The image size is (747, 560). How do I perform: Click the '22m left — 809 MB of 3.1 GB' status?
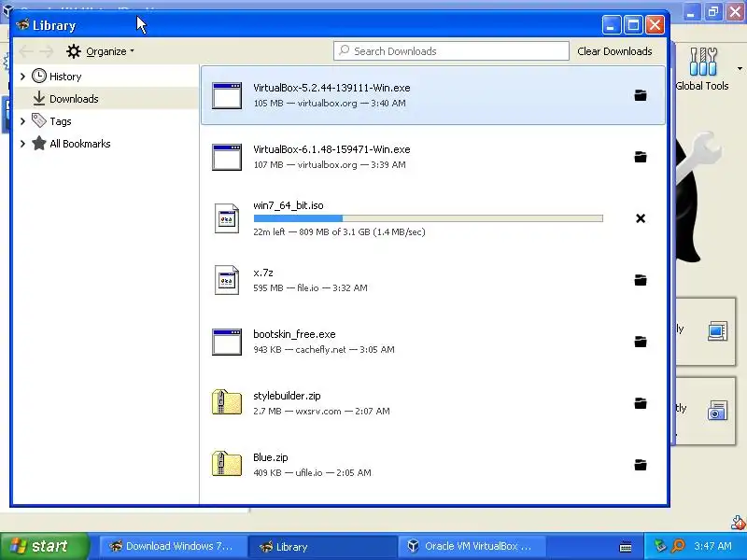(x=339, y=231)
